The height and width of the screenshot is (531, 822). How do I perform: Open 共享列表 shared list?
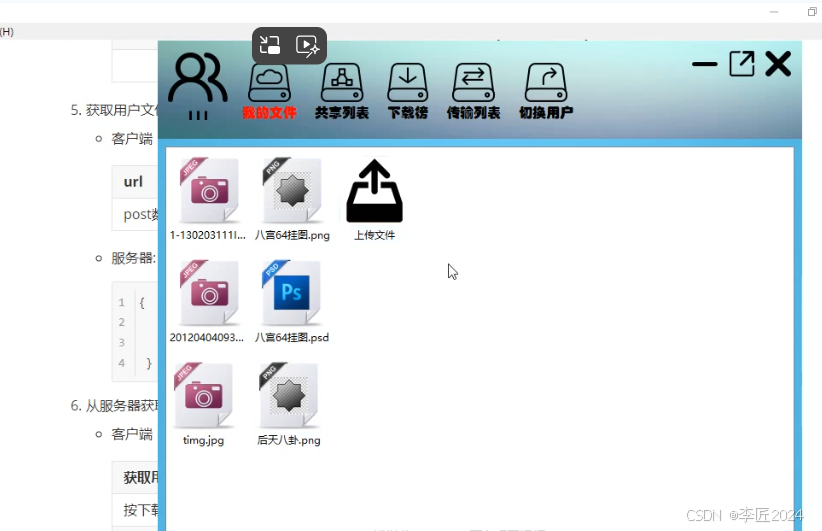(342, 91)
